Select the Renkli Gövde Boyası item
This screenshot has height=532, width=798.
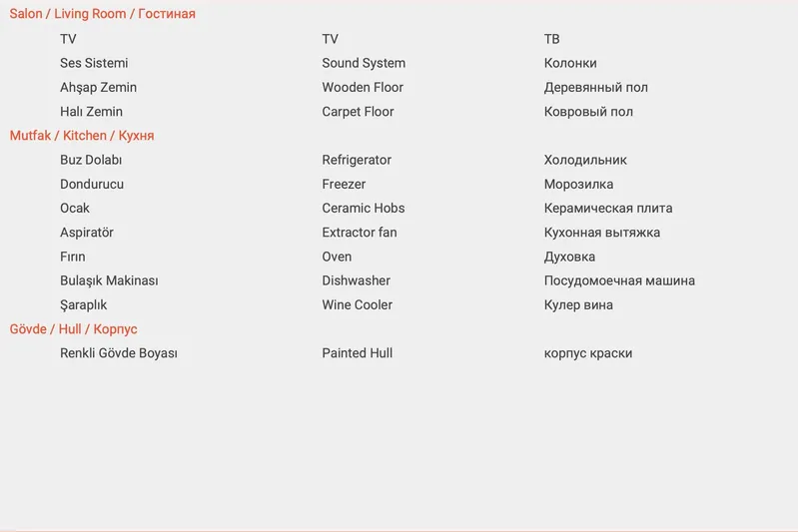click(119, 353)
